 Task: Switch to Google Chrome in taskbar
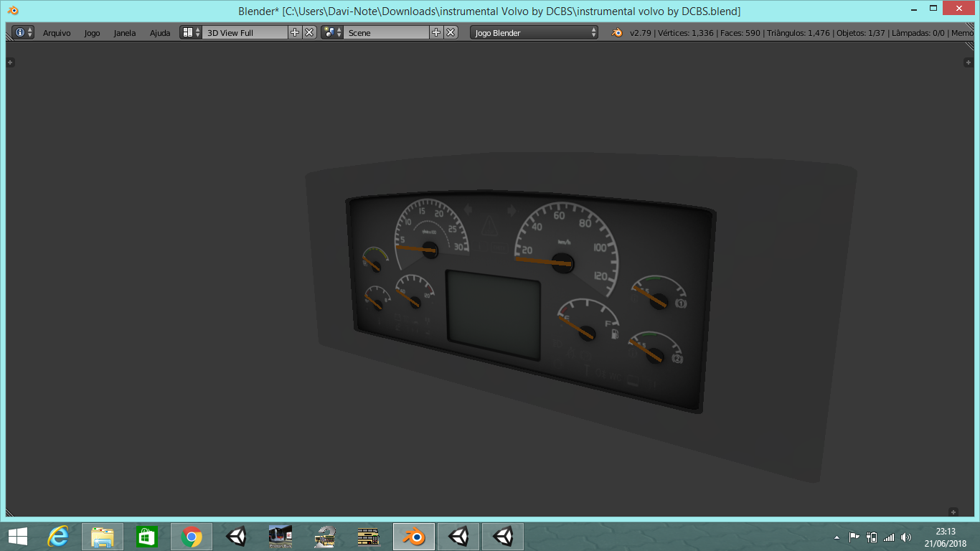192,536
